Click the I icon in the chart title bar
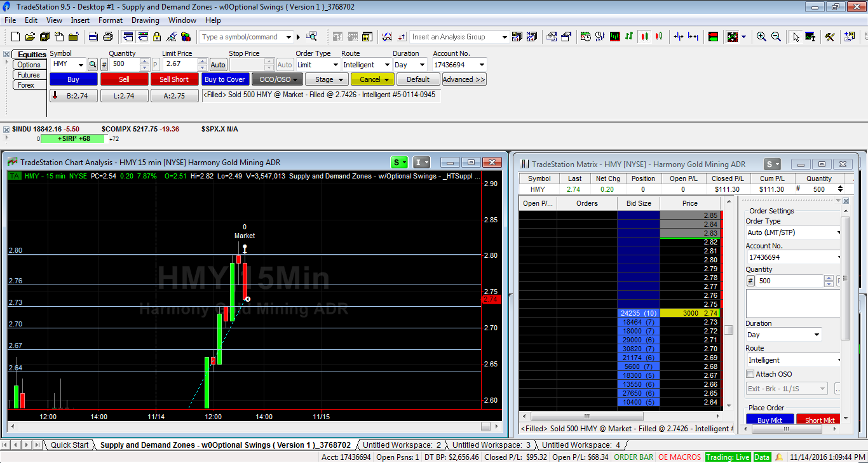 [421, 163]
